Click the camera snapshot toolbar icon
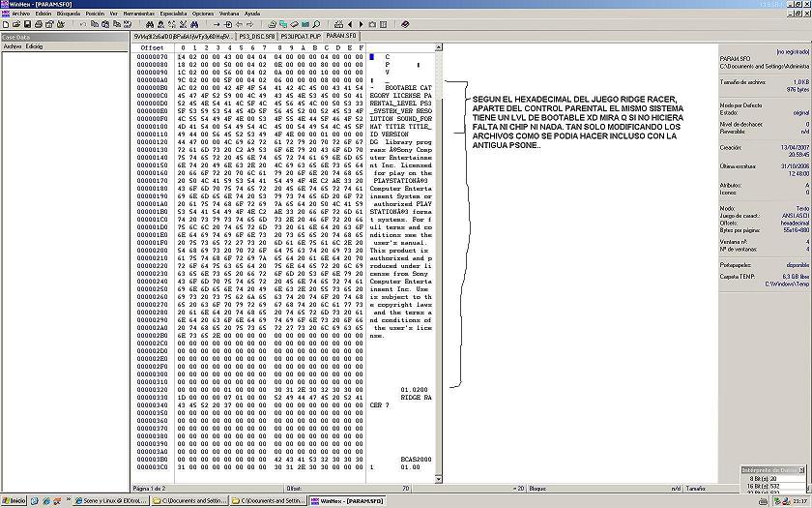812x508 pixels. [372, 24]
